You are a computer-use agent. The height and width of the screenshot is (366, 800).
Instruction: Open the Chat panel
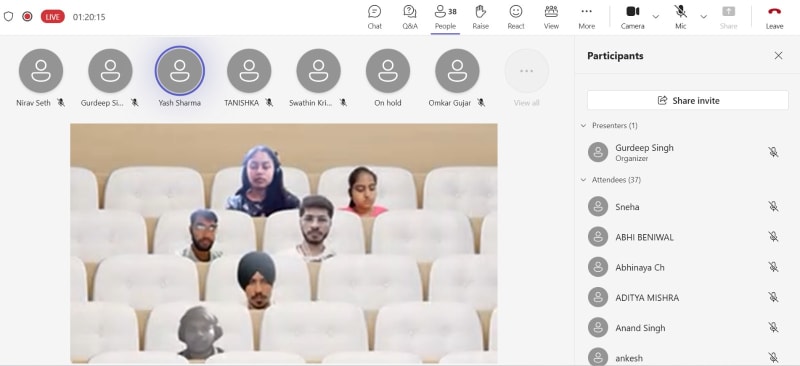point(374,17)
